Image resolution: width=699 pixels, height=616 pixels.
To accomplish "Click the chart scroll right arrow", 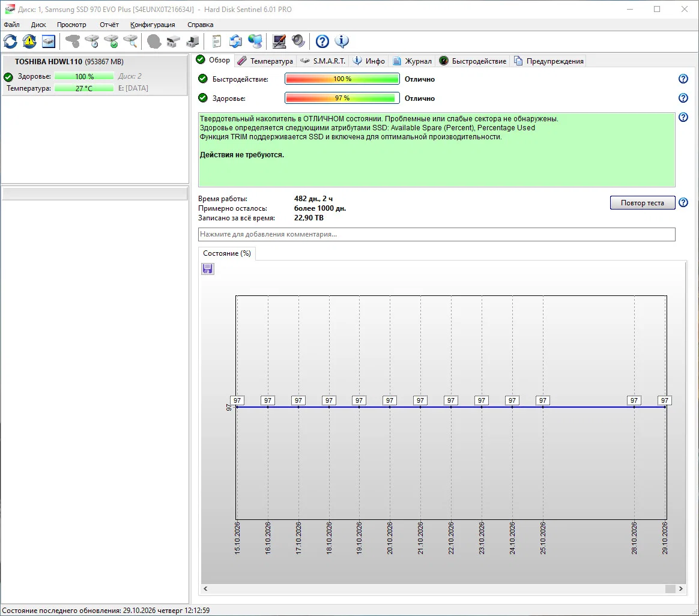I will point(681,589).
